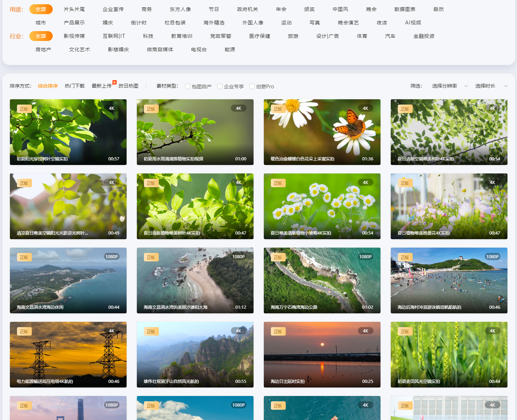Open the 雄伟壮观狼牙山自然风光航拍 clip
The height and width of the screenshot is (420, 517).
(x=195, y=355)
